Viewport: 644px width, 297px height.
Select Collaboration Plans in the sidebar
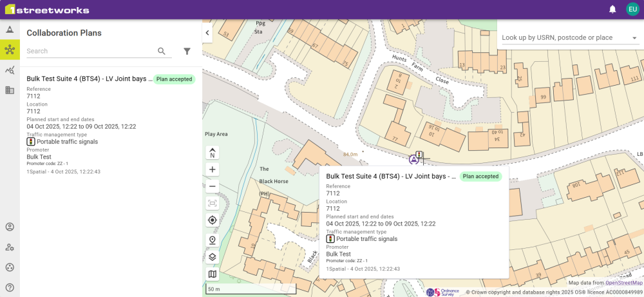click(x=10, y=50)
